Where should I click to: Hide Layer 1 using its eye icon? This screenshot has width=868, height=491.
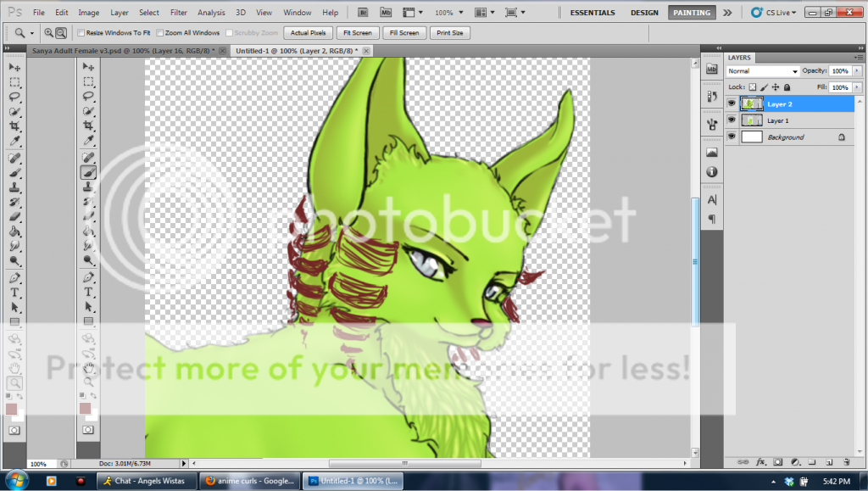(x=732, y=120)
